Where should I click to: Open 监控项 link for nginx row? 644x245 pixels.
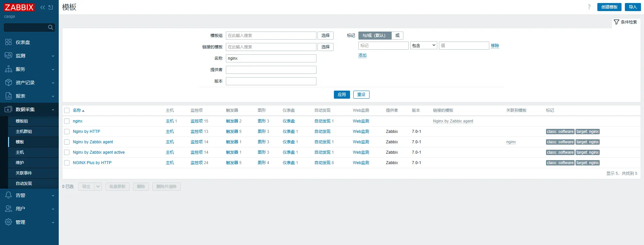point(197,121)
